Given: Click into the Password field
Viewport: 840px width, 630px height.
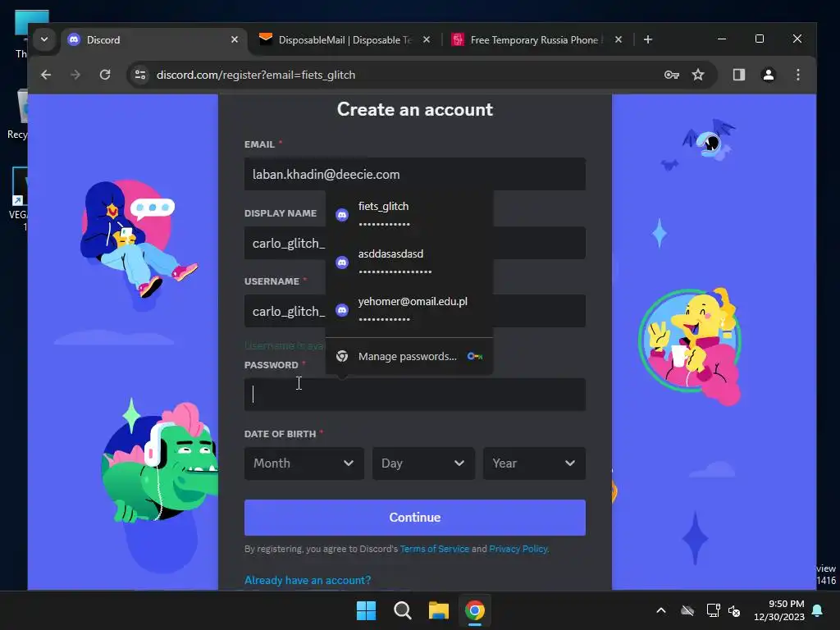Looking at the screenshot, I should tap(414, 395).
